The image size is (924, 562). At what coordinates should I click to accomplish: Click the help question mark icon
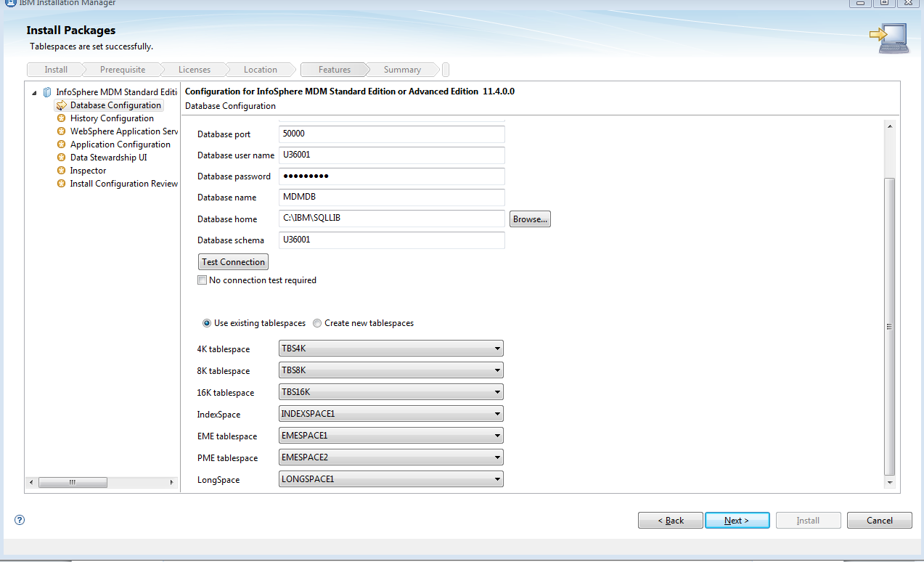(20, 520)
